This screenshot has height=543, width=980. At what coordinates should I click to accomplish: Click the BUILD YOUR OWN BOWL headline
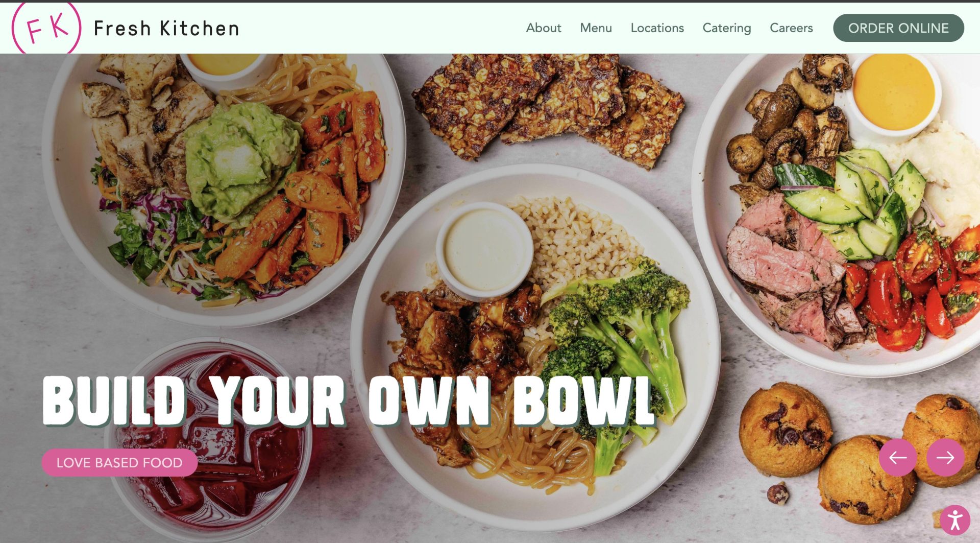pyautogui.click(x=349, y=402)
